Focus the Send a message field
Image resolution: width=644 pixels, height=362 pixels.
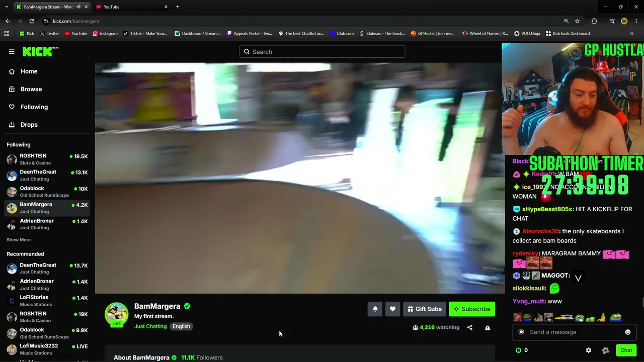[574, 332]
